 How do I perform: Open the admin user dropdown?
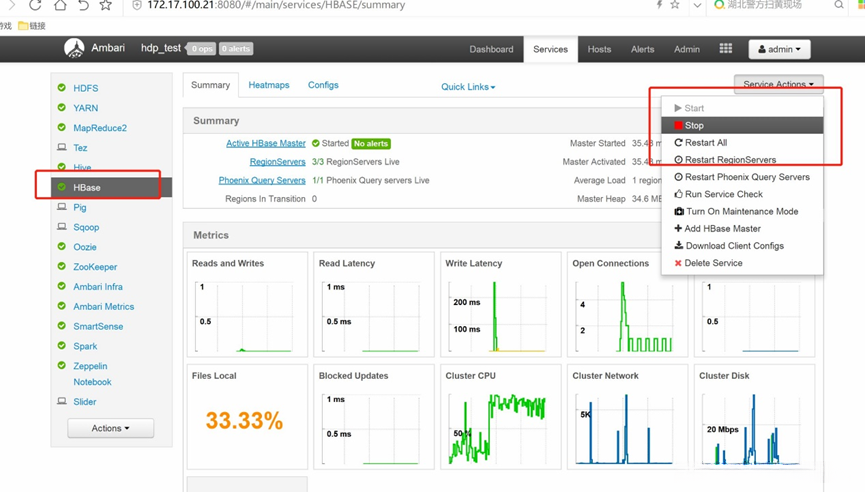(x=779, y=49)
